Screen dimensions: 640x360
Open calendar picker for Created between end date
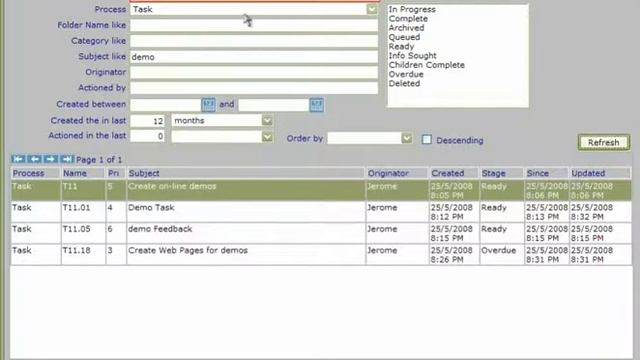coord(317,104)
